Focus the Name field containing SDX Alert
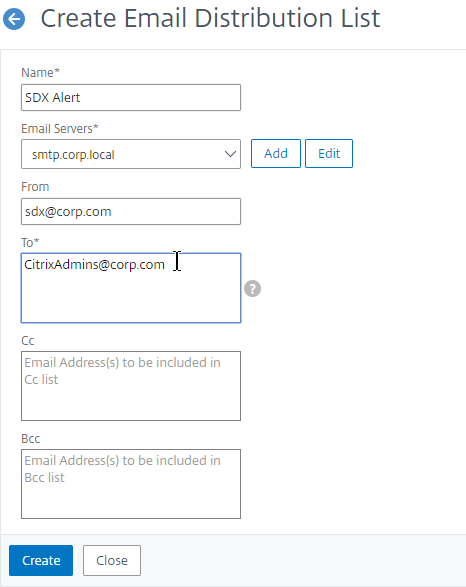Screen dimensions: 466x587 (131, 97)
